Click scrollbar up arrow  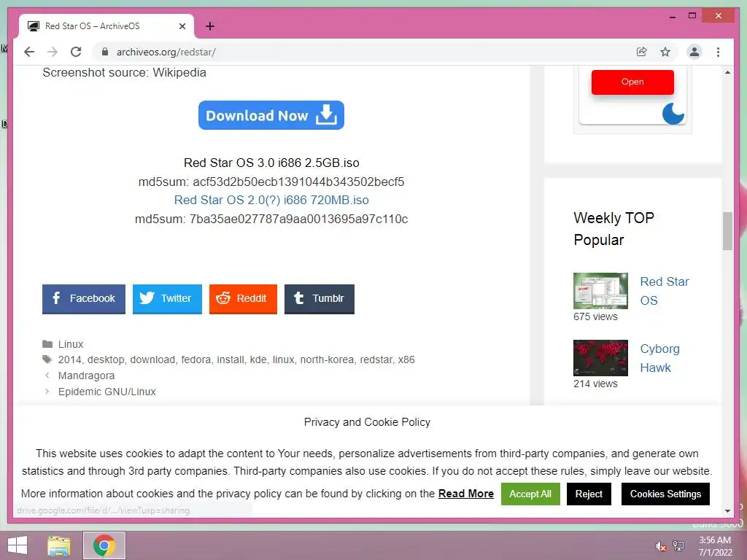pyautogui.click(x=727, y=72)
